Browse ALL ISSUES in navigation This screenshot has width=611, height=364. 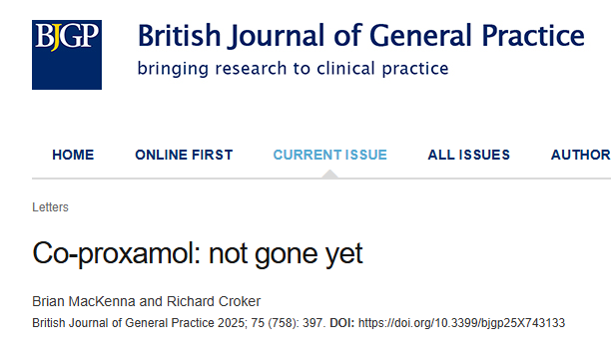pos(469,155)
